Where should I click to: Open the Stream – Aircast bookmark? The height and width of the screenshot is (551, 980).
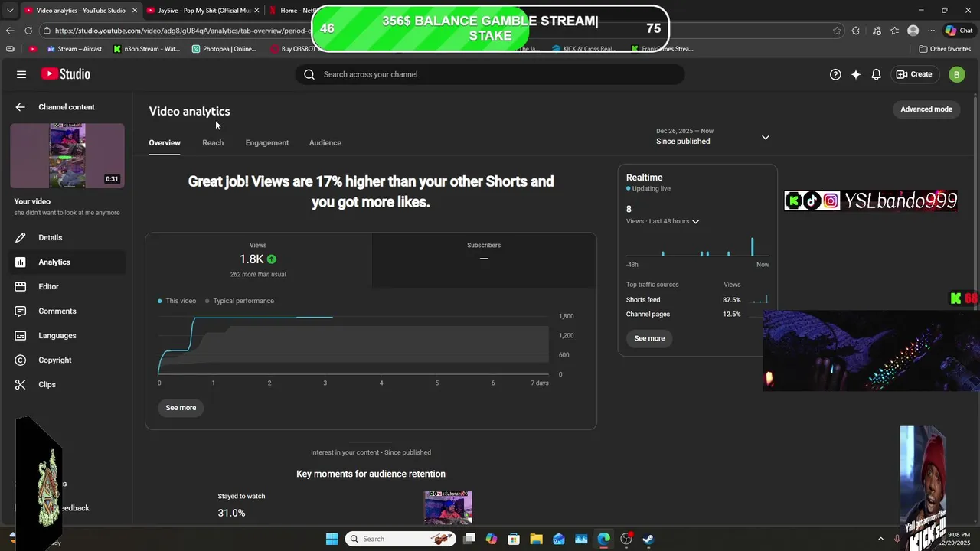(x=74, y=49)
